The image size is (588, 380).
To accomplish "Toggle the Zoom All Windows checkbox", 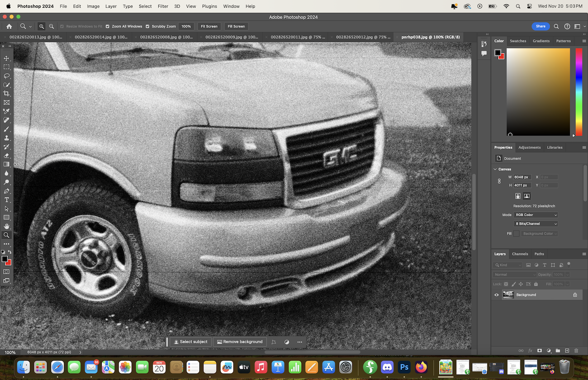I will point(107,26).
